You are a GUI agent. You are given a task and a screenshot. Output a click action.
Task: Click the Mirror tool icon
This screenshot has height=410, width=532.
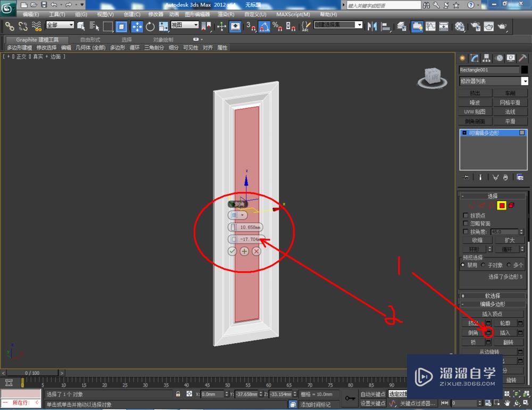(x=372, y=26)
